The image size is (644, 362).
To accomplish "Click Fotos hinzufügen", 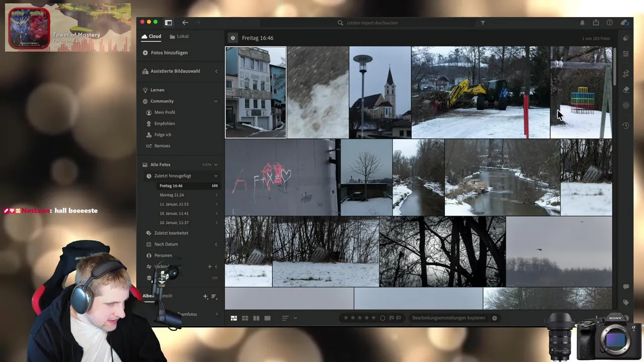I will click(x=165, y=53).
